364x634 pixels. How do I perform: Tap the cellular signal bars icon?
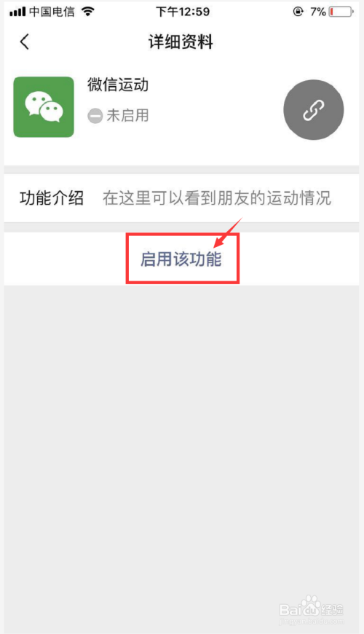tap(17, 12)
